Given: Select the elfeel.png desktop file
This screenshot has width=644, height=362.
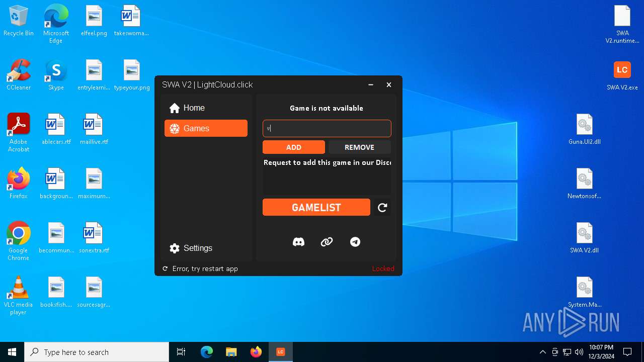Looking at the screenshot, I should tap(94, 21).
